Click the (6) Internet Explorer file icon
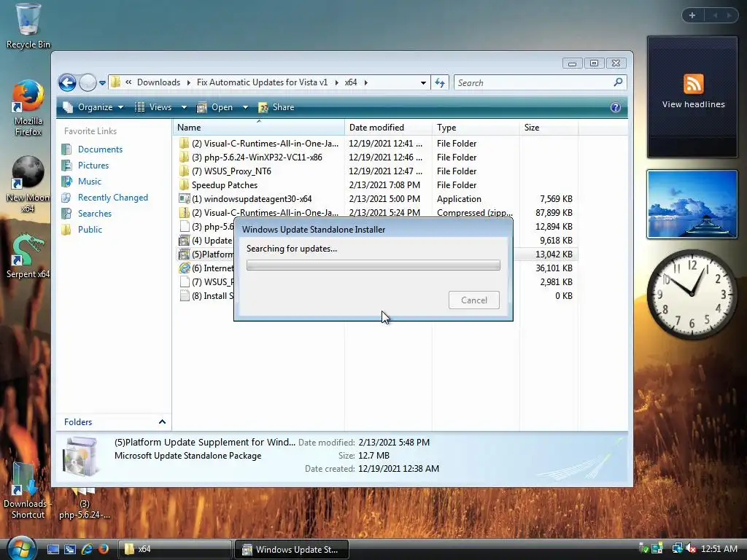 pos(185,268)
